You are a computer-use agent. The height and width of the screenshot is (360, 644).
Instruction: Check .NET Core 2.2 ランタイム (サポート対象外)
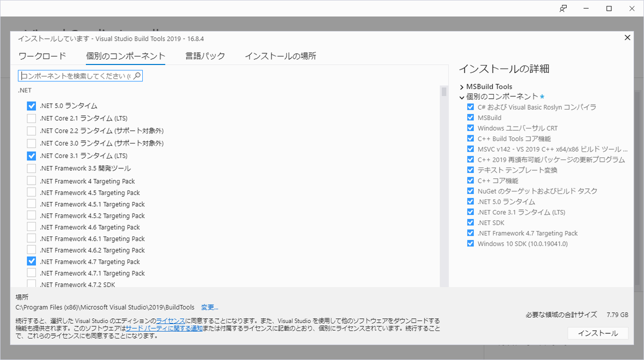click(31, 131)
